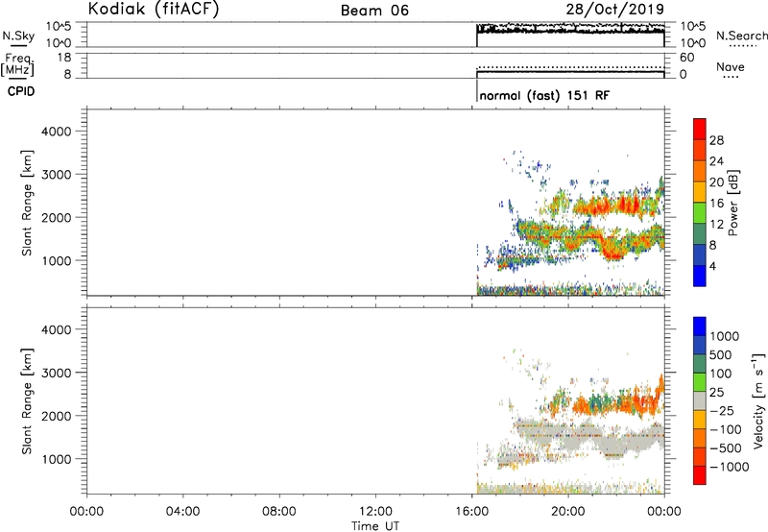Click the '04:00' time tick label

182,512
